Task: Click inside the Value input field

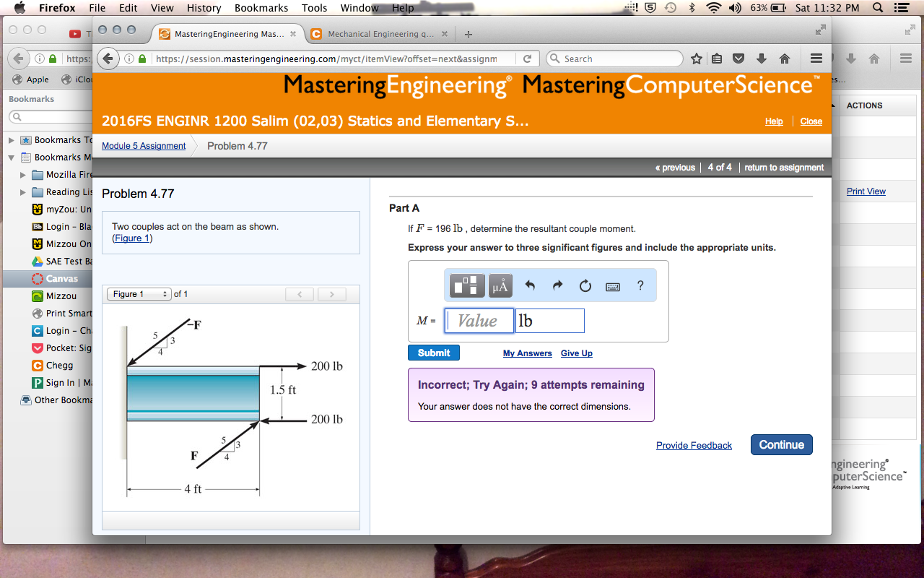Action: [x=479, y=320]
